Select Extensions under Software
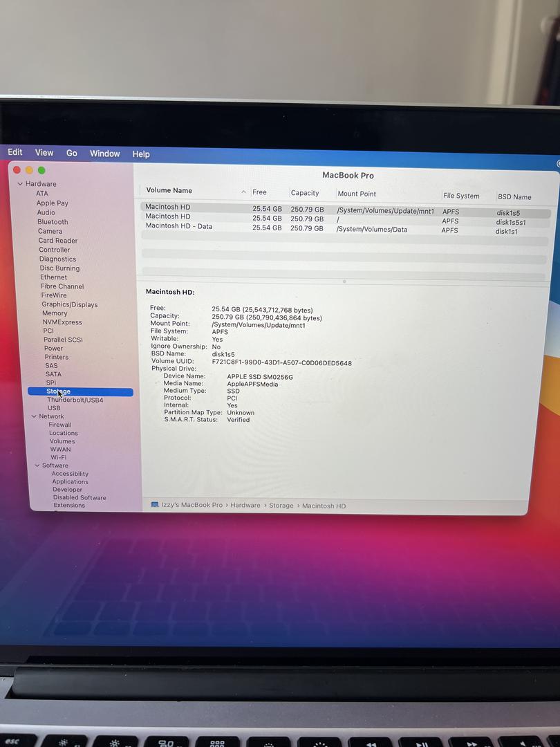 [70, 505]
